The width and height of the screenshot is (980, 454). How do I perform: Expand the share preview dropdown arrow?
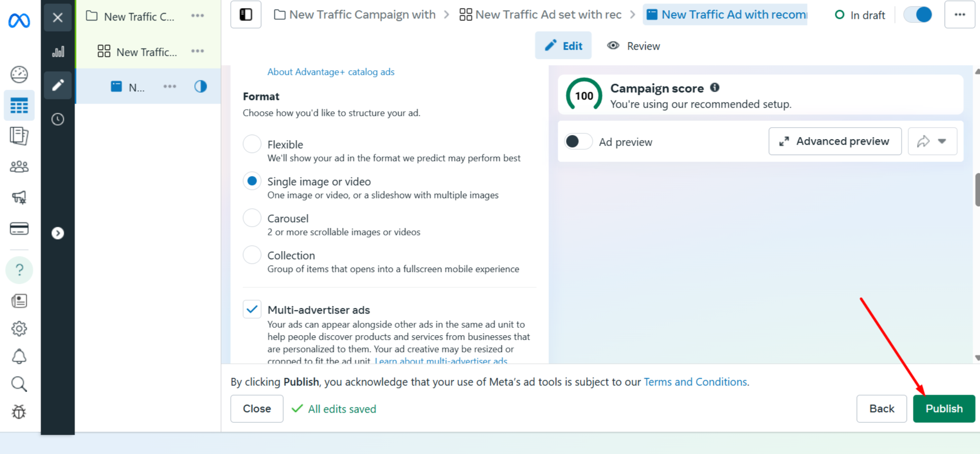coord(942,141)
